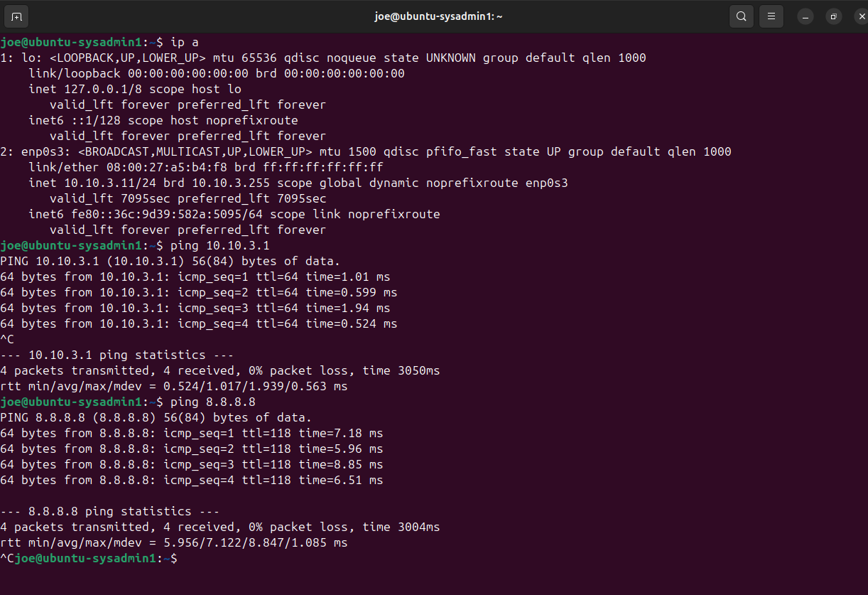Click the search icon in header
The width and height of the screenshot is (868, 595).
click(741, 16)
